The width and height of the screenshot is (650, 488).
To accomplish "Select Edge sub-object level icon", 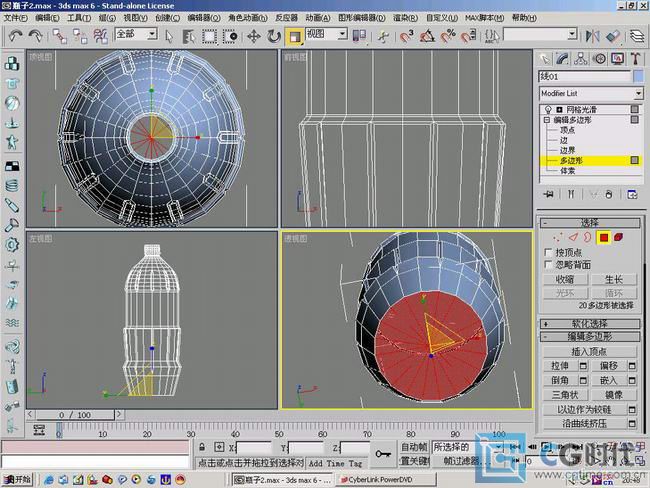I will coord(573,238).
